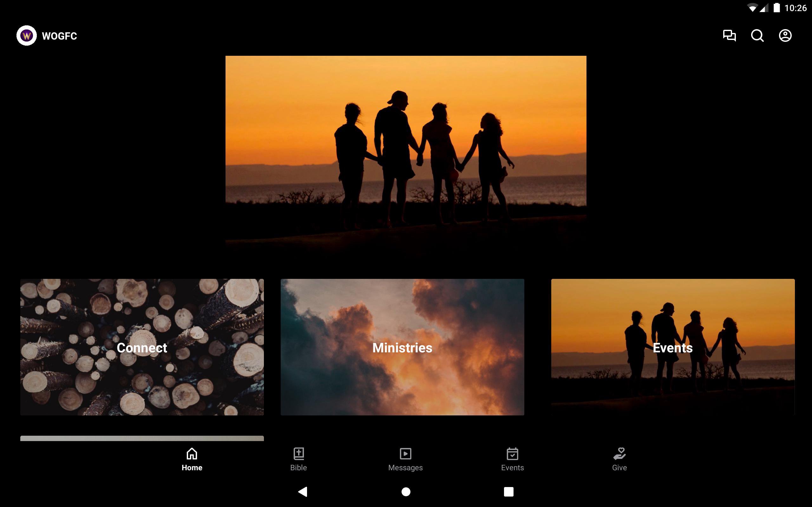This screenshot has height=507, width=812.
Task: Tap the search magnifier icon
Action: point(757,35)
